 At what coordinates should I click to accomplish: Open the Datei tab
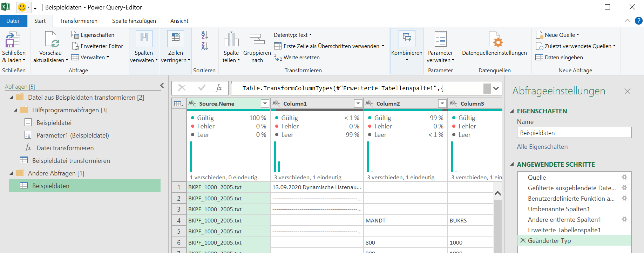[13, 21]
